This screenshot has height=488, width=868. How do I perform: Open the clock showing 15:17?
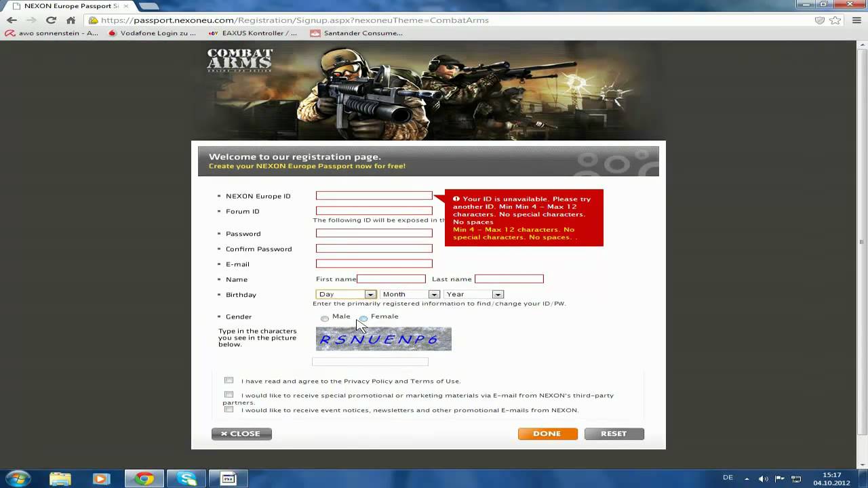tap(831, 479)
